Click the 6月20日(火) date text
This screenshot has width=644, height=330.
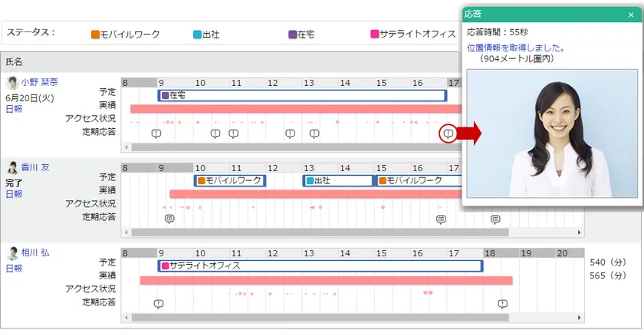point(30,97)
